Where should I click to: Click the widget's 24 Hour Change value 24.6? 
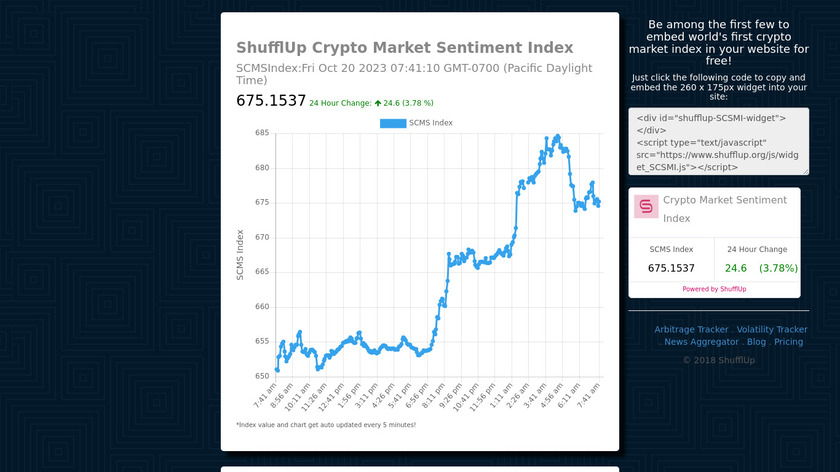(736, 268)
